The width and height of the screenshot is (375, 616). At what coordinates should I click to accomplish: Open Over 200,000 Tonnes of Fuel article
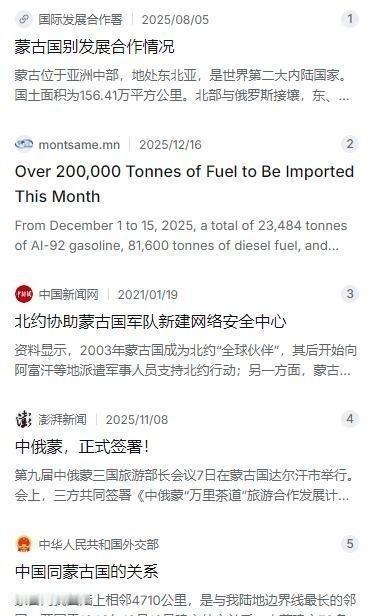(185, 184)
